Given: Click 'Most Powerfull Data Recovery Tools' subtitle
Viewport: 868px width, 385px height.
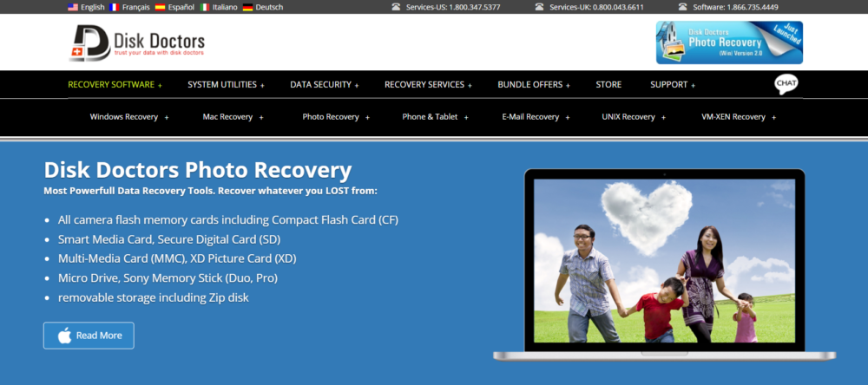Looking at the screenshot, I should 210,191.
